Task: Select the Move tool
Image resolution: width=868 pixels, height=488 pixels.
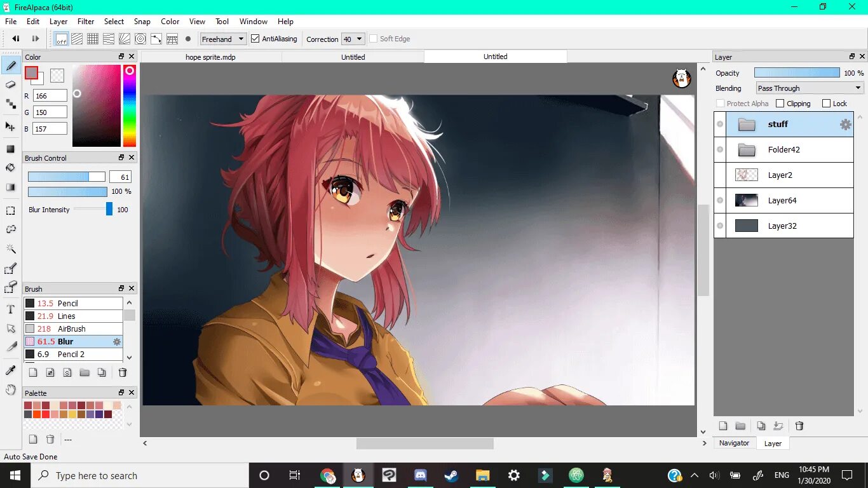Action: 11,126
